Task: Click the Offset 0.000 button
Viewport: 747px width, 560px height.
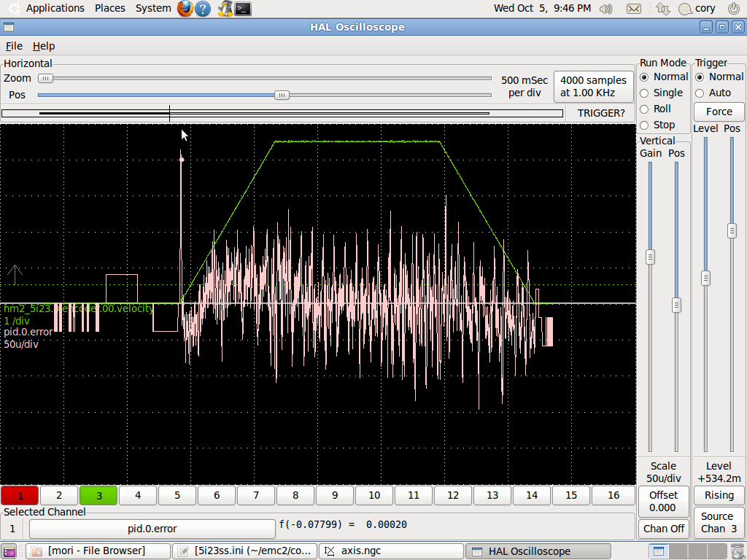Action: (x=663, y=502)
